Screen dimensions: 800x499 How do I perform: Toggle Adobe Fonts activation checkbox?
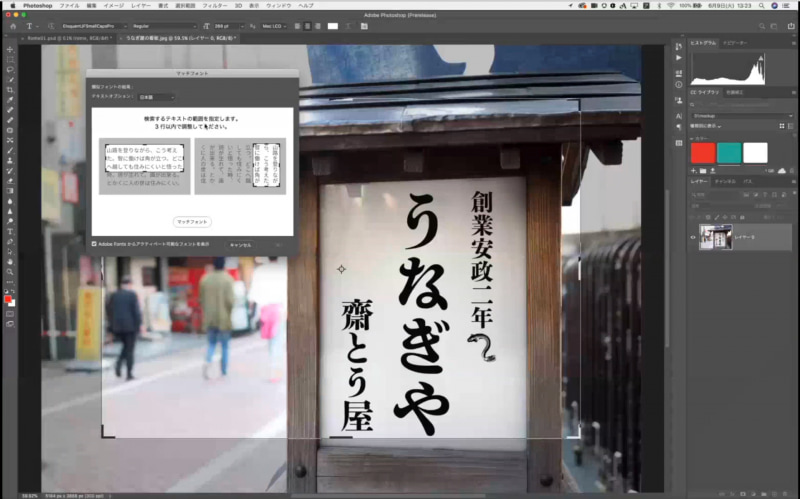[x=94, y=244]
